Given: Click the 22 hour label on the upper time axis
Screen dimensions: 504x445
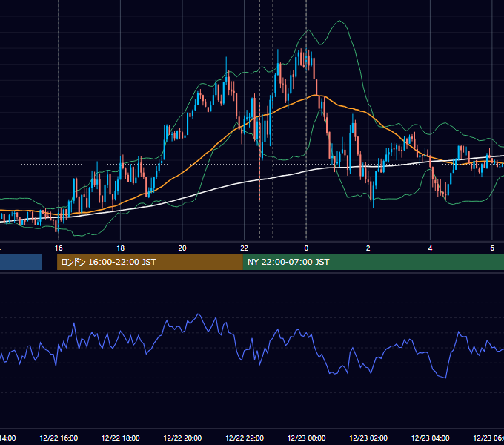Looking at the screenshot, I should (245, 248).
